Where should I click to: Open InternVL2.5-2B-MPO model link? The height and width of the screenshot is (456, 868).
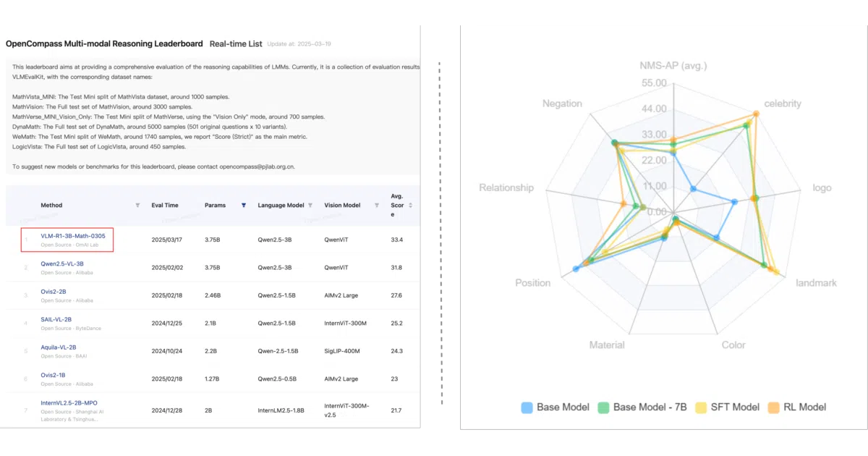[69, 403]
